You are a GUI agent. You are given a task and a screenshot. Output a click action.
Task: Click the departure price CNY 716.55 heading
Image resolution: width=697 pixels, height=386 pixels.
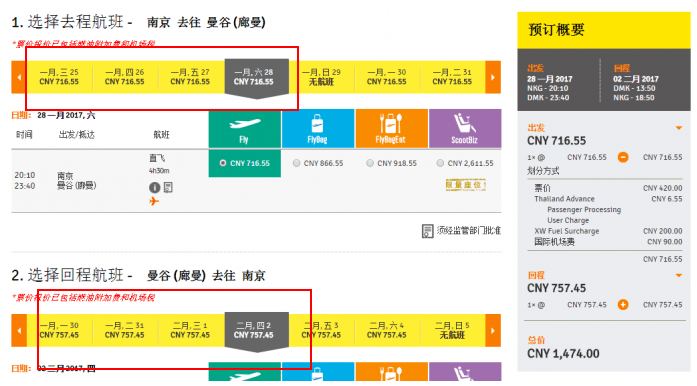click(557, 141)
